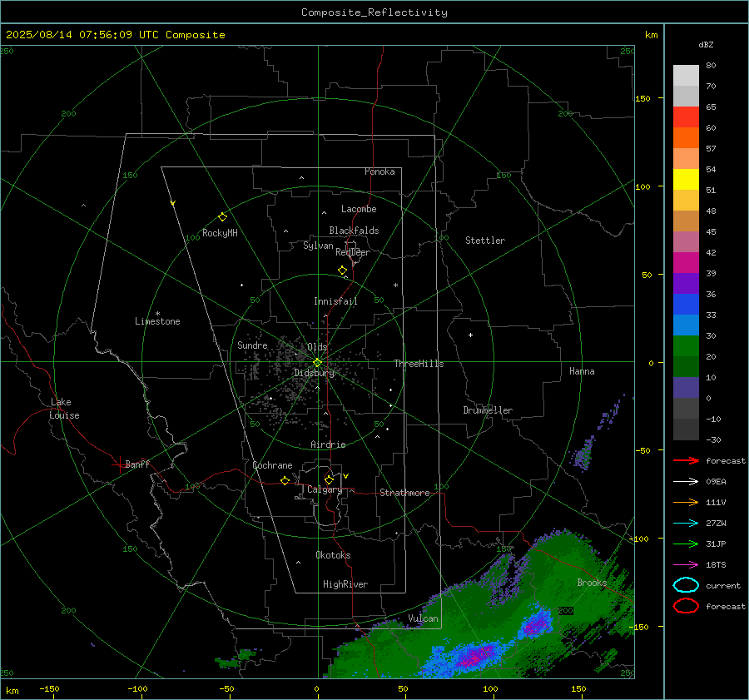
Task: Click the dBZ legend heading
Action: 706,44
